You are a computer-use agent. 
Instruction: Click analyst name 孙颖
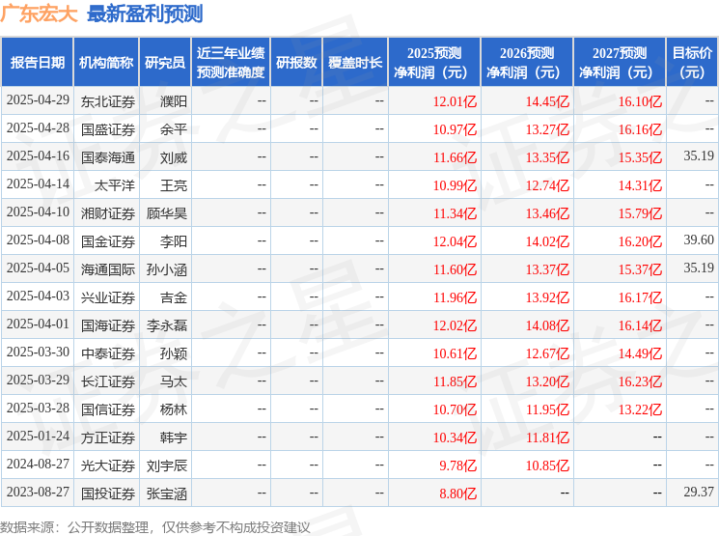pyautogui.click(x=174, y=353)
